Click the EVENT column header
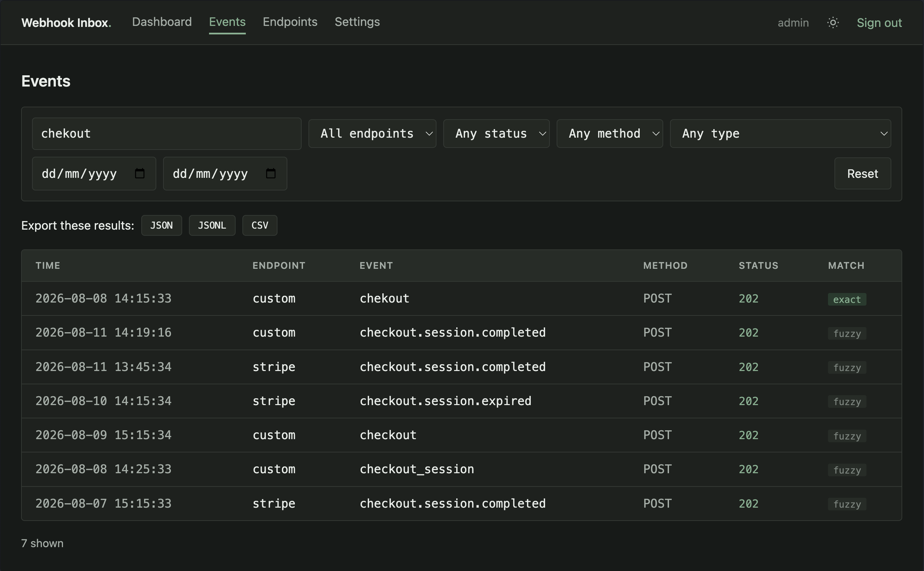This screenshot has height=571, width=924. [x=376, y=265]
